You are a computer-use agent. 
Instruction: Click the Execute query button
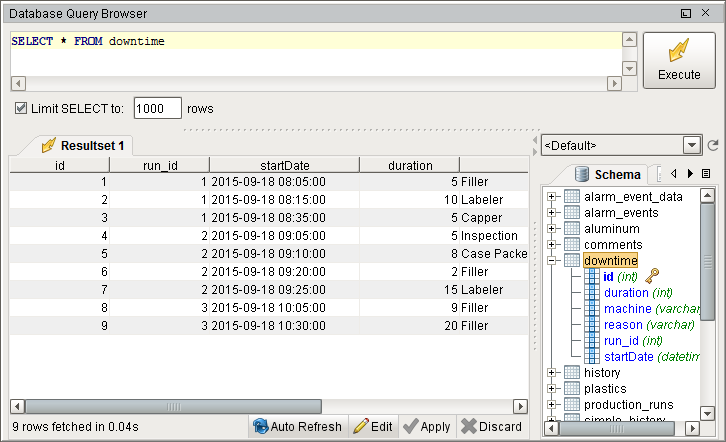click(x=679, y=60)
